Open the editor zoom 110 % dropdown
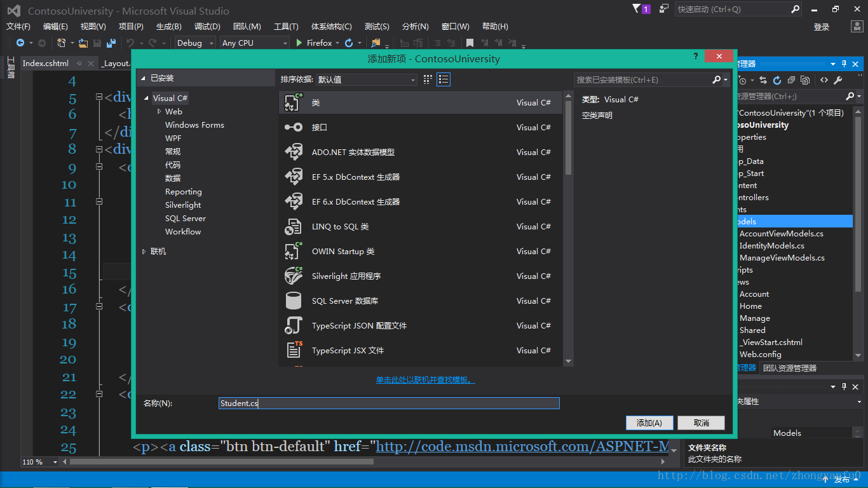The width and height of the screenshot is (868, 488). [x=55, y=462]
